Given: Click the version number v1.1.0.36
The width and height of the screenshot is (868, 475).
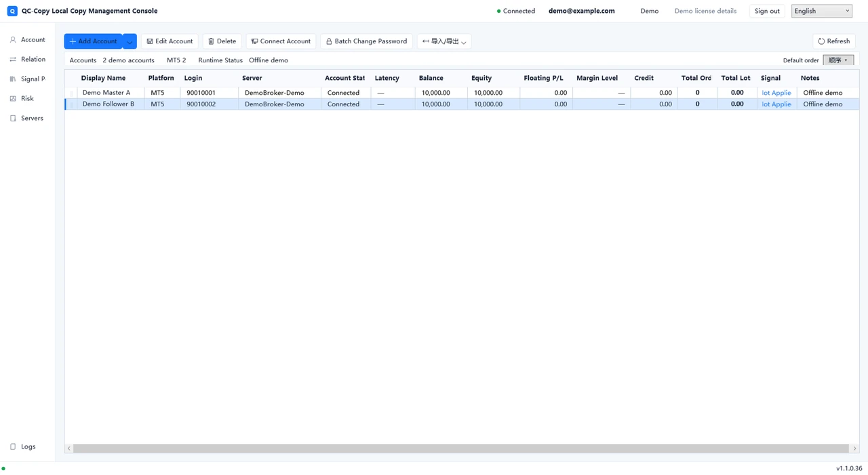Looking at the screenshot, I should (x=849, y=468).
